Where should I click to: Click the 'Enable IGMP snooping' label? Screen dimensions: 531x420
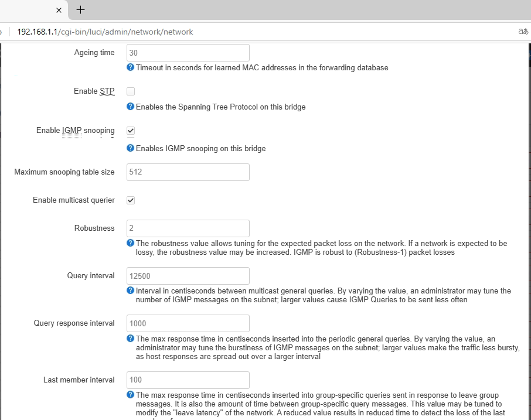pyautogui.click(x=75, y=130)
